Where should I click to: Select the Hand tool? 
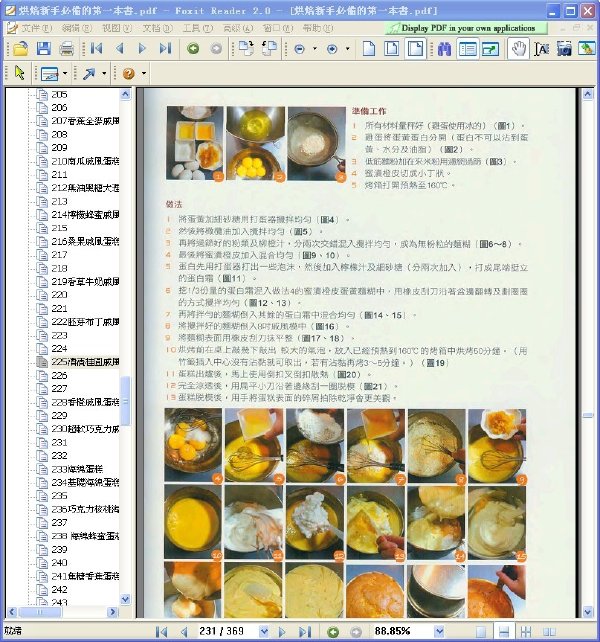tap(518, 49)
